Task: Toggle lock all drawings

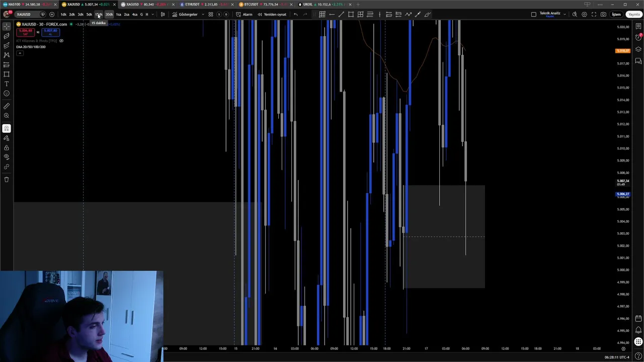Action: pos(7,148)
